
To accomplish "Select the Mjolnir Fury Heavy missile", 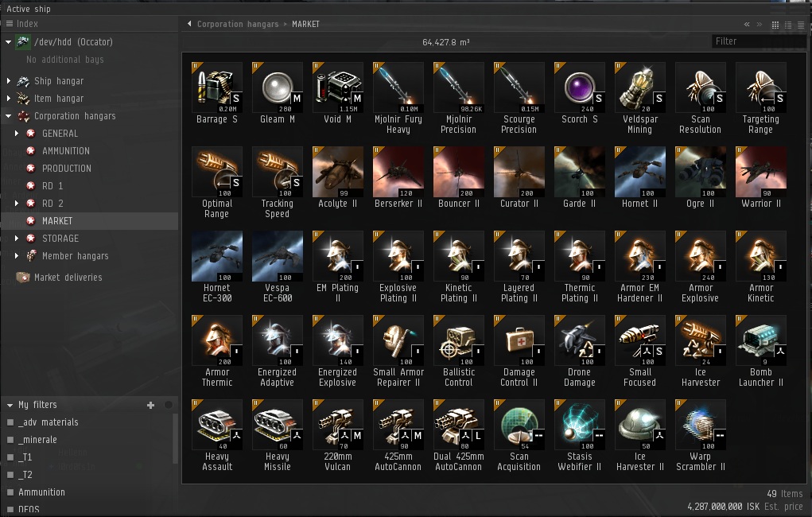I will 398,99.
